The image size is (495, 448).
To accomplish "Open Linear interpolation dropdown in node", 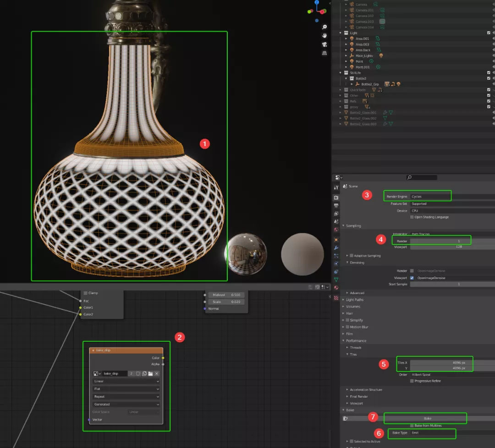I will [x=126, y=381].
